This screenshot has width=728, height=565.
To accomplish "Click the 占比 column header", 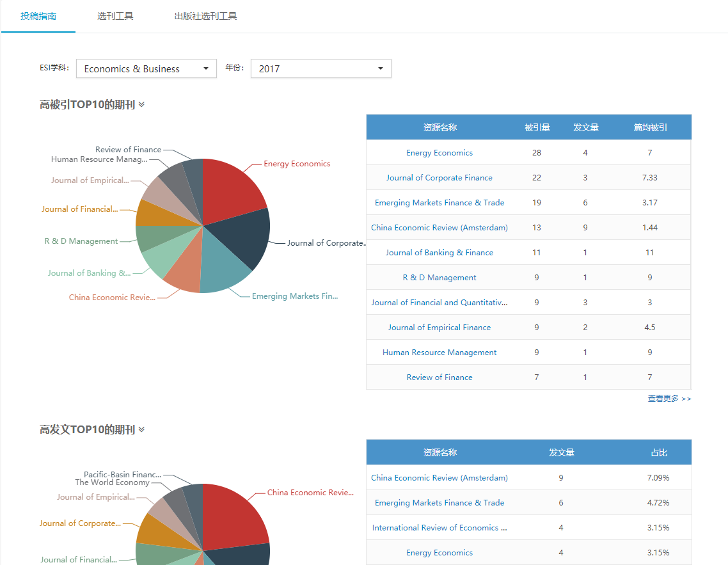I will (x=659, y=452).
